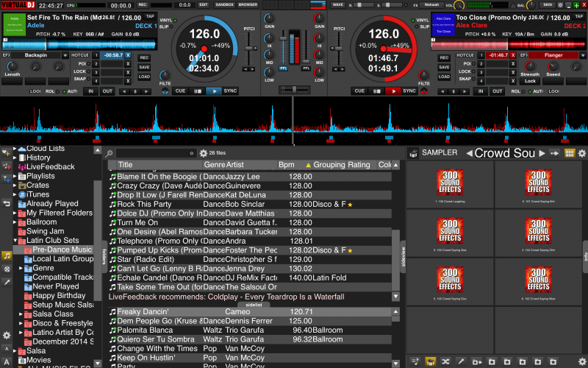Toggle PFL headphone cue for Deck 2
The image size is (588, 368).
click(306, 68)
